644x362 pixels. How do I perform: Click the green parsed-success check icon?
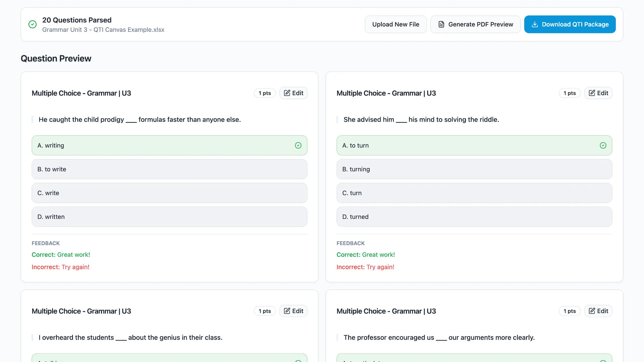33,24
